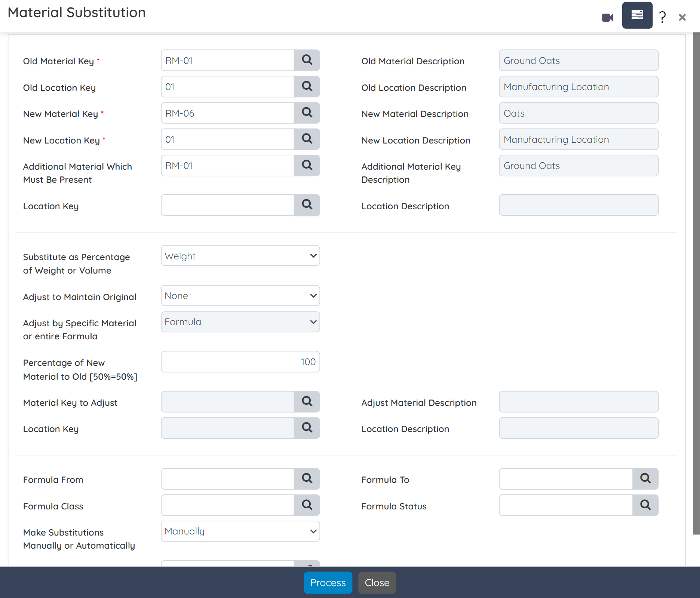Open lookup for Additional Material Which Must Be Present

pyautogui.click(x=307, y=166)
